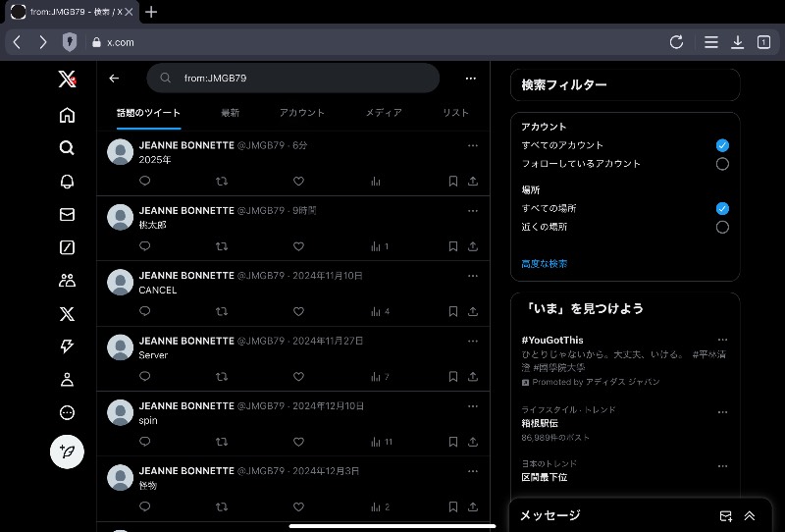The width and height of the screenshot is (785, 532).
Task: Open Grok icon in sidebar
Action: (x=67, y=247)
